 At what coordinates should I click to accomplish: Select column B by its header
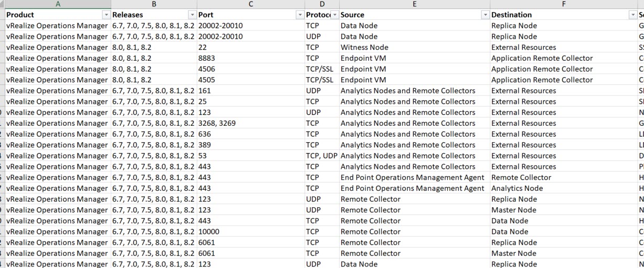[154, 4]
